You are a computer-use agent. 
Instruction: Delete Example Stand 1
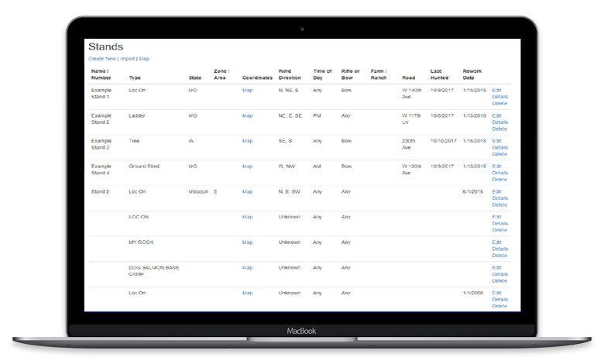point(499,103)
